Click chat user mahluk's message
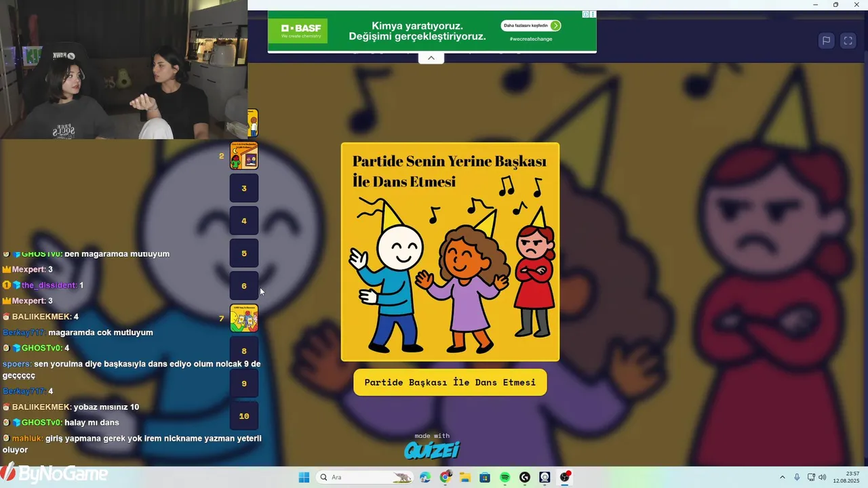This screenshot has width=868, height=488. click(132, 444)
